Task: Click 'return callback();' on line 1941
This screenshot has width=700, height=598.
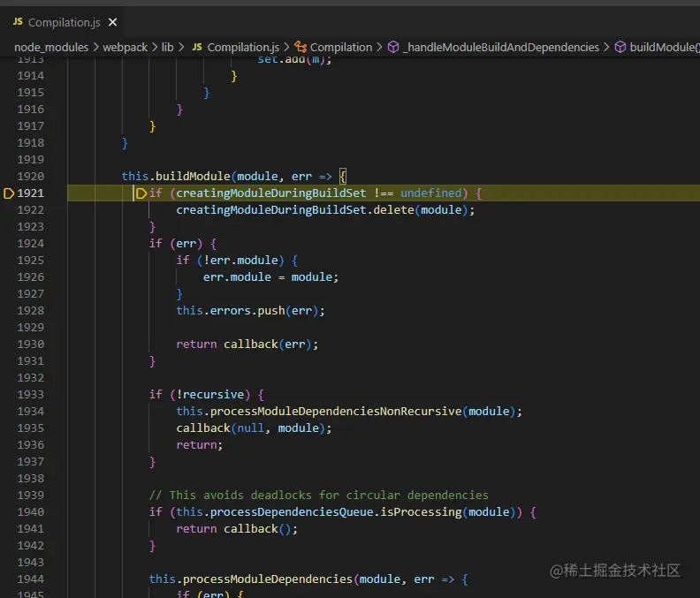Action: [x=237, y=529]
